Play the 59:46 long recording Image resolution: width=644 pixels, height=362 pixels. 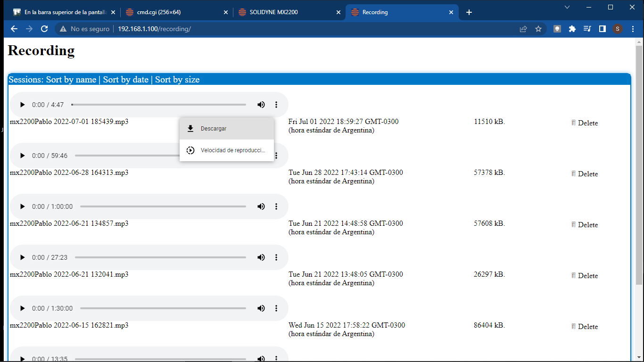coord(22,156)
